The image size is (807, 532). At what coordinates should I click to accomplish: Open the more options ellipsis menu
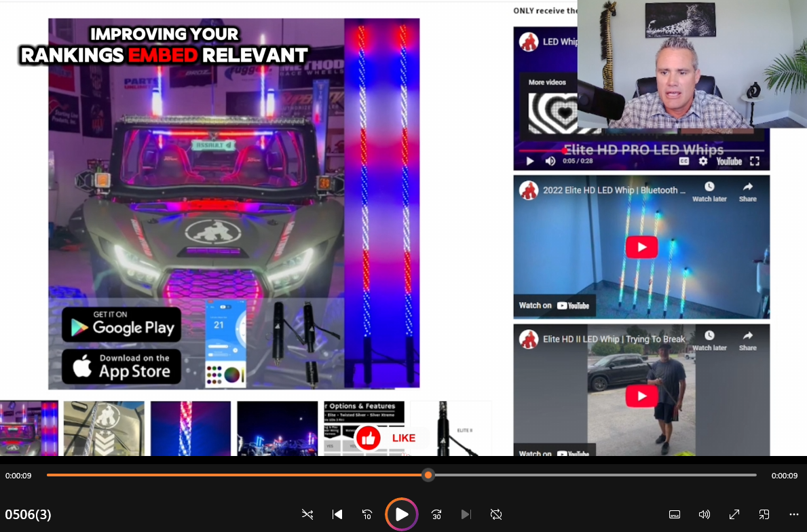point(794,514)
